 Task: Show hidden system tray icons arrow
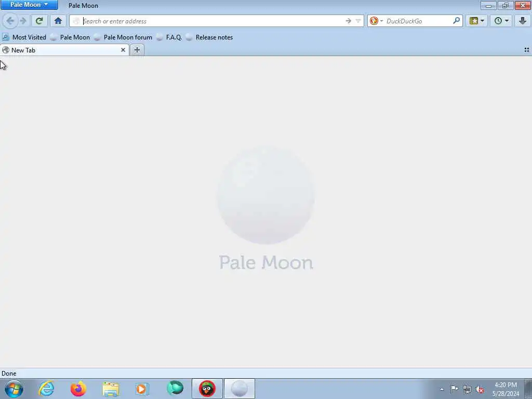pyautogui.click(x=442, y=389)
